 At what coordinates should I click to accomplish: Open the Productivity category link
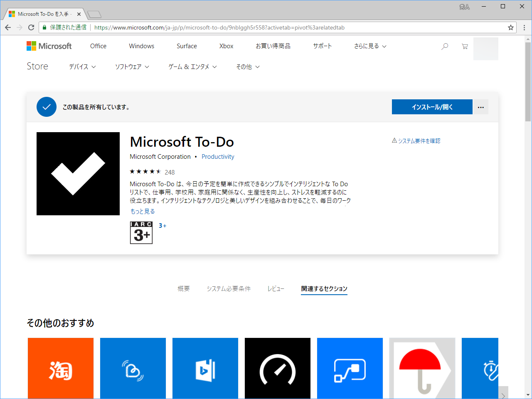pos(218,157)
